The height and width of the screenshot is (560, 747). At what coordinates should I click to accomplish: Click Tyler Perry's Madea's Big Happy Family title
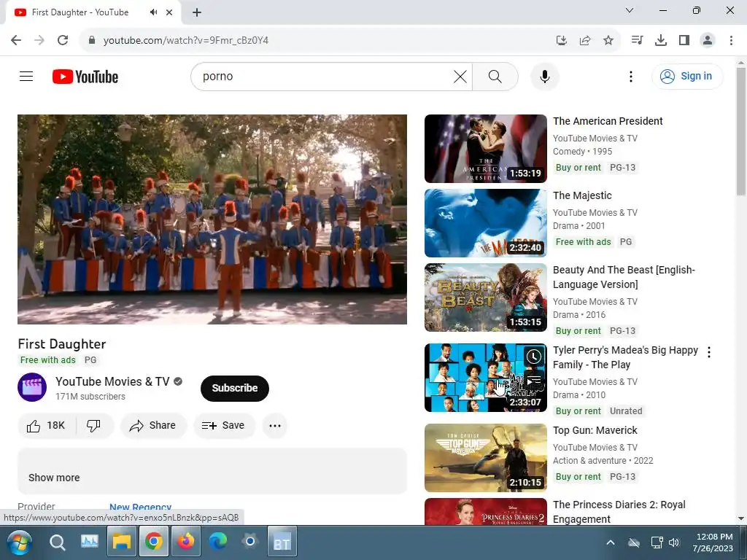tap(625, 357)
